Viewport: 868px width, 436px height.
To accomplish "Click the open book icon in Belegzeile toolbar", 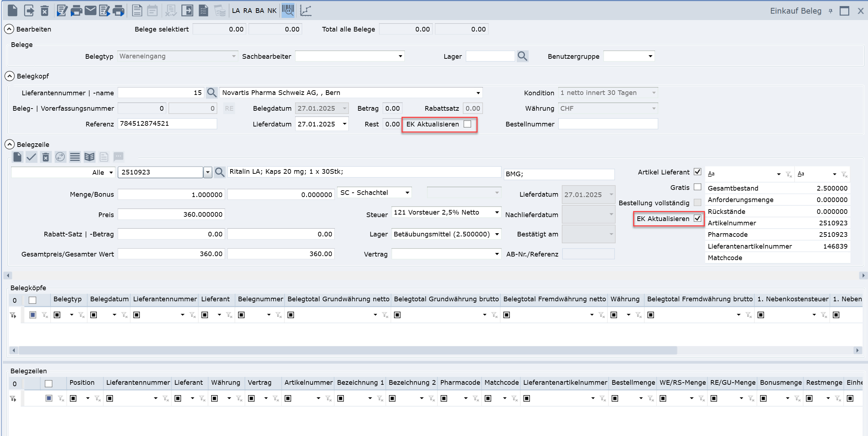I will 89,157.
